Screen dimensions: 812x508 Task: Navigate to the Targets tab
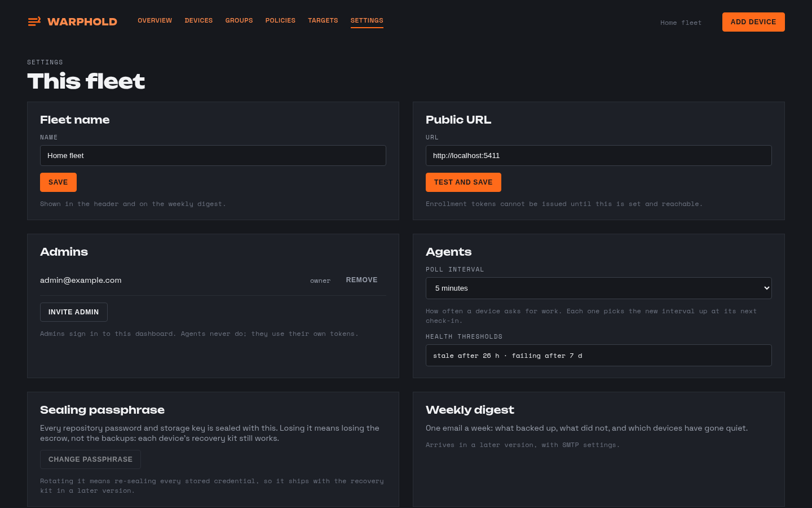coord(323,20)
